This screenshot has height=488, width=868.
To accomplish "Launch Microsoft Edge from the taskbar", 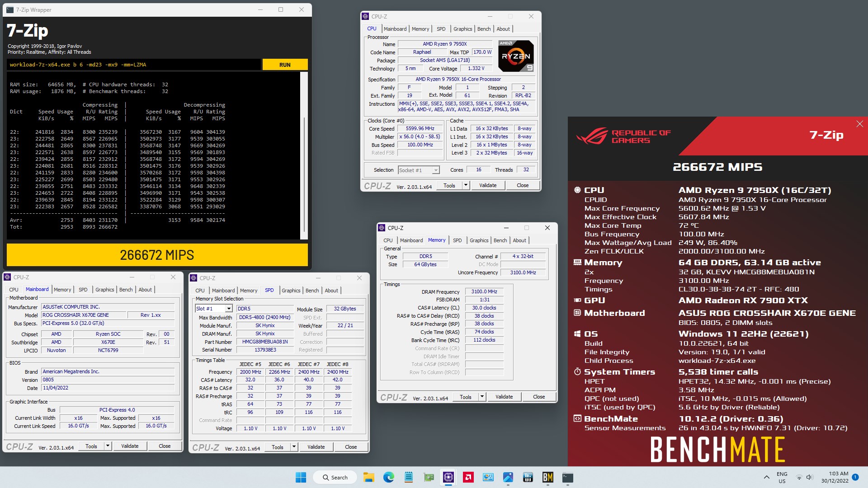I will [389, 477].
